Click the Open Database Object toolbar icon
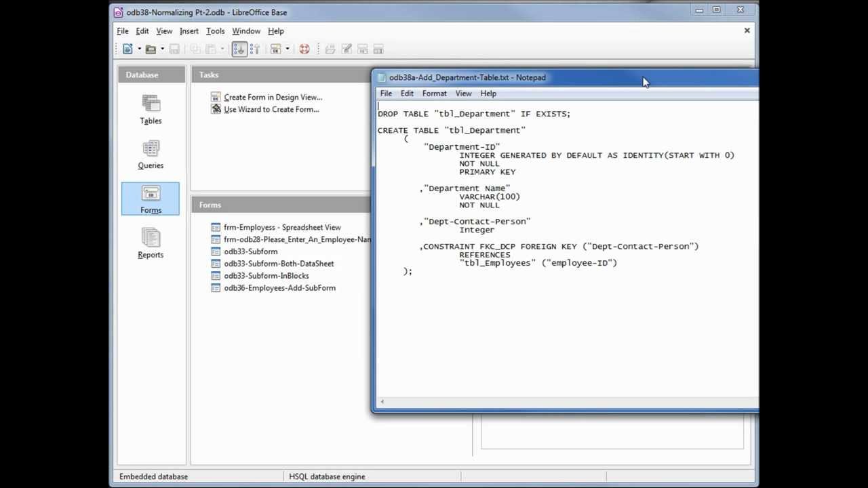The image size is (868, 488). point(330,49)
